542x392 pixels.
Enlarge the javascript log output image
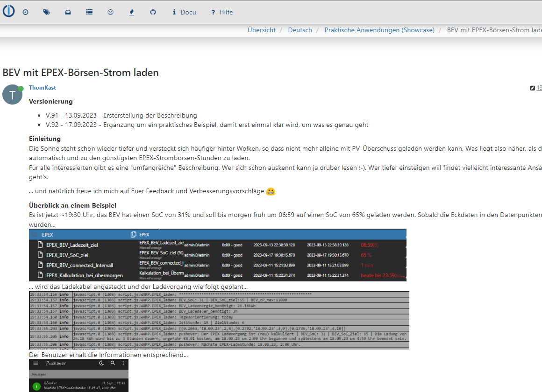219,320
